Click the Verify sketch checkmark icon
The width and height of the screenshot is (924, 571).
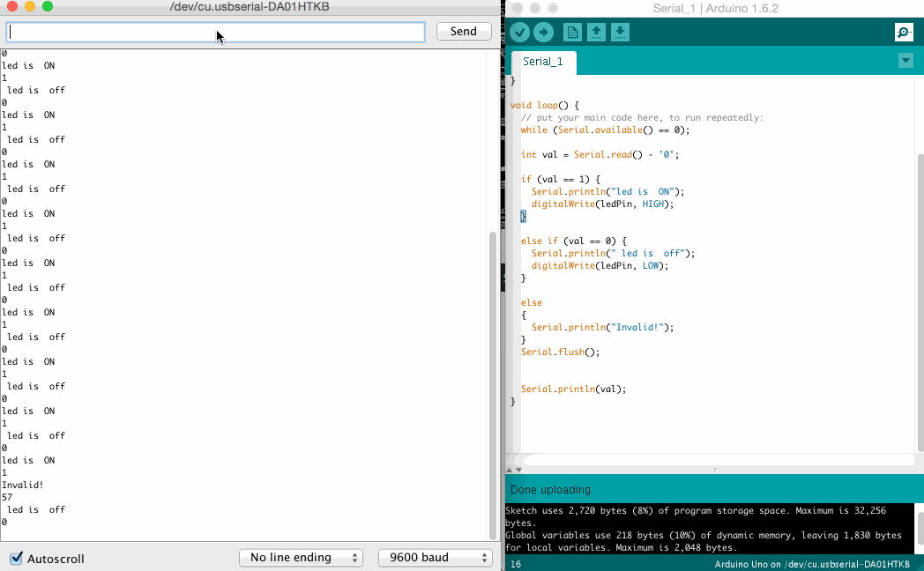point(519,33)
